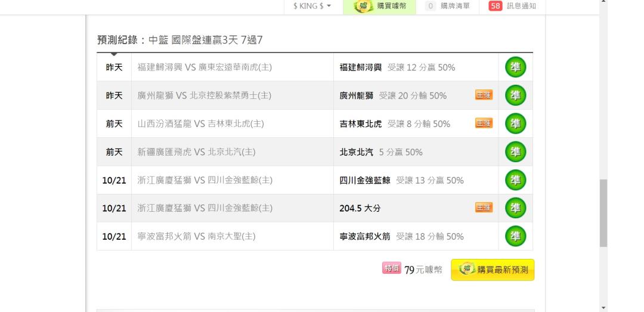Open the 購買噱幣 tab

[379, 6]
